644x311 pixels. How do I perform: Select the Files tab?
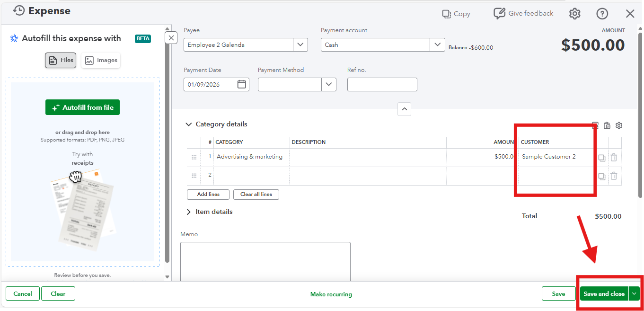pyautogui.click(x=61, y=60)
